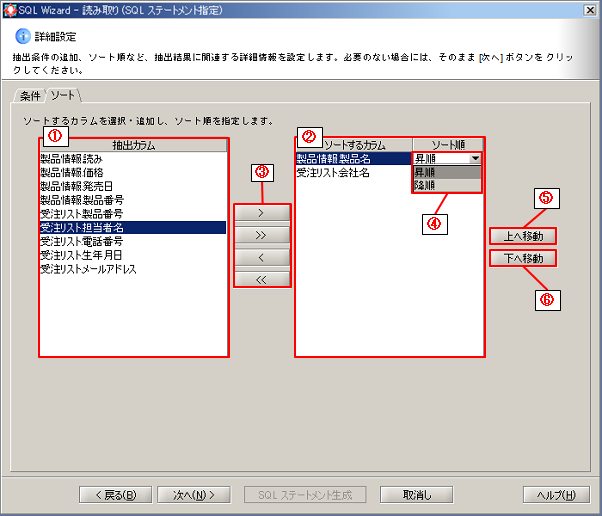
Task: Click the single right arrow add button
Action: pos(262,213)
